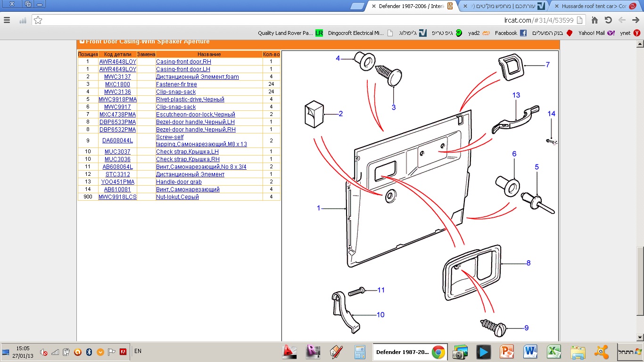Open the Dingocroft Electrical bookmark
644x362 pixels.
[356, 33]
